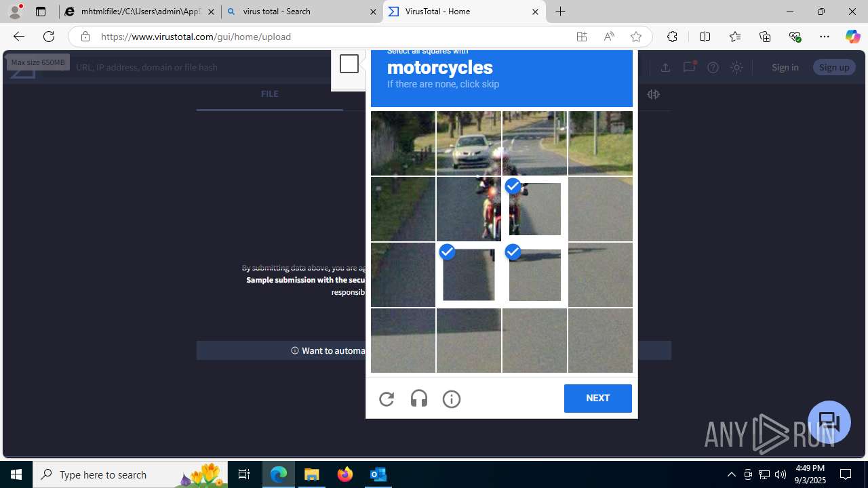868x488 pixels.
Task: Tick the reCAPTCHA checkbox square
Action: pyautogui.click(x=349, y=64)
